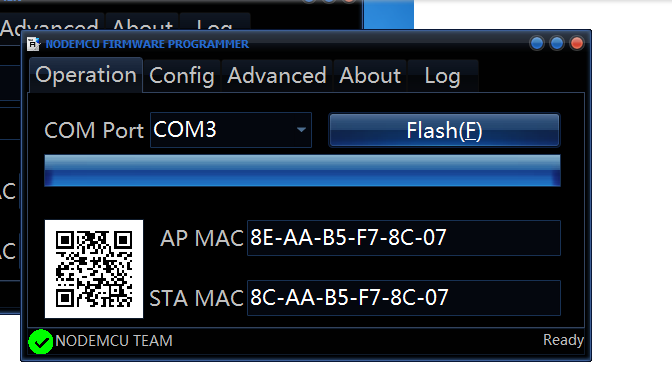The width and height of the screenshot is (672, 391).
Task: Open the Config tab
Action: click(x=182, y=76)
